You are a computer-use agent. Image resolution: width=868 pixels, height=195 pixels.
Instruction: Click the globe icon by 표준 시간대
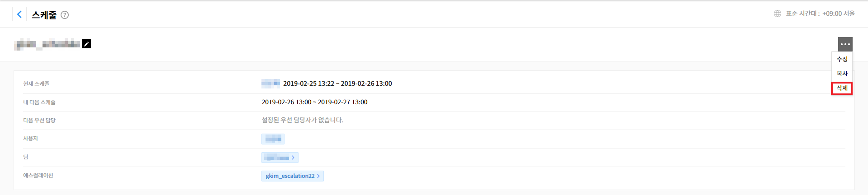pyautogui.click(x=777, y=14)
